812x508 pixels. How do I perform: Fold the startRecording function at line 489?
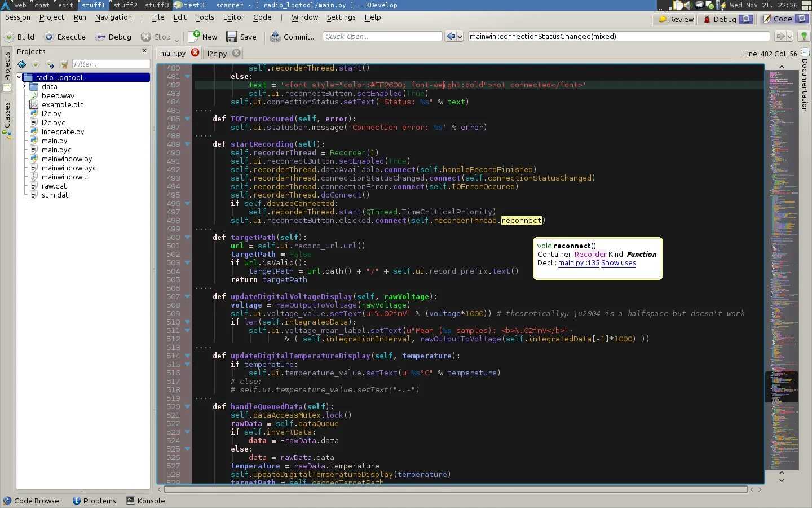click(x=187, y=144)
